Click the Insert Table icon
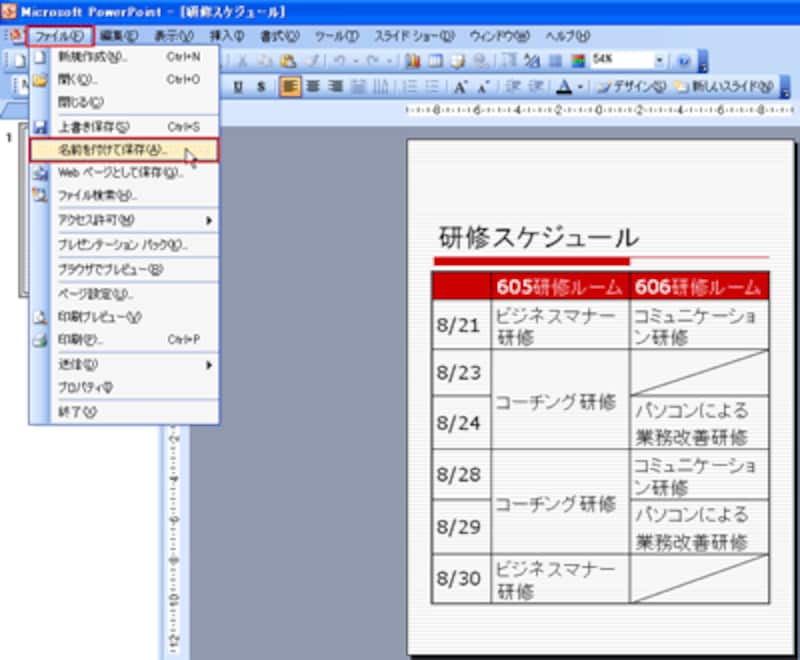 pyautogui.click(x=438, y=61)
